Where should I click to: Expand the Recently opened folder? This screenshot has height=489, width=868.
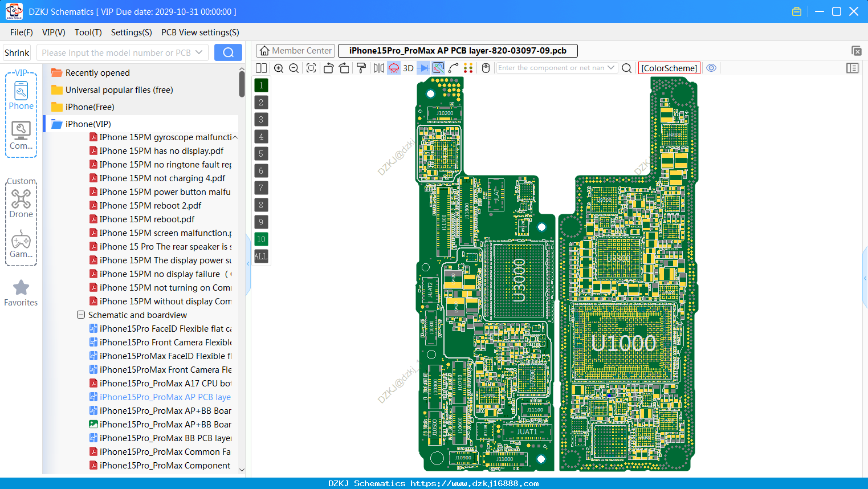[90, 73]
